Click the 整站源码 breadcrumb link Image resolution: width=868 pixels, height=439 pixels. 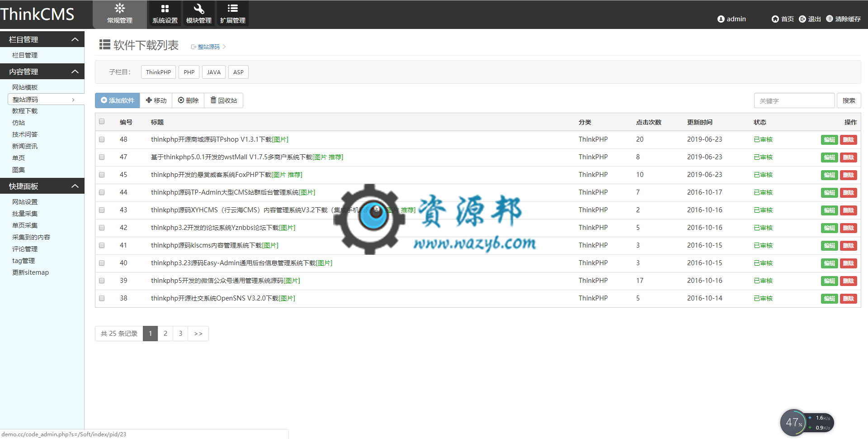click(208, 47)
